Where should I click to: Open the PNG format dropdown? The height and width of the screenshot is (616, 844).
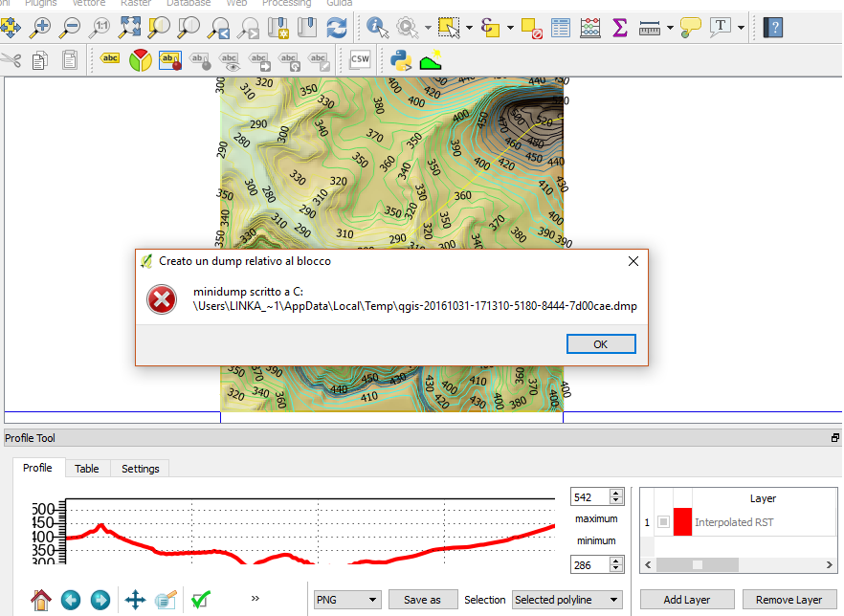pos(346,600)
